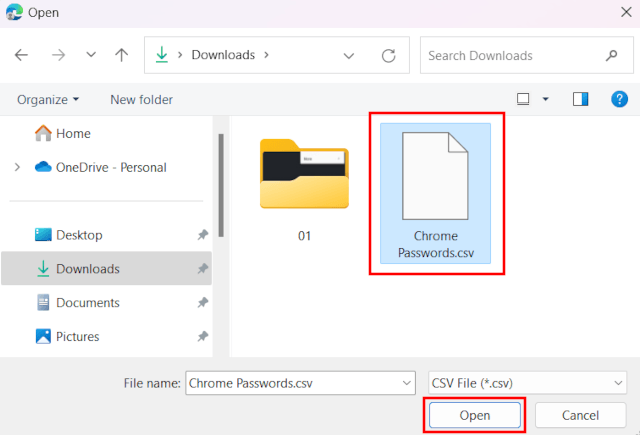Select the Chrome Passwords.csv file
Viewport: 640px width, 435px height.
pos(436,193)
